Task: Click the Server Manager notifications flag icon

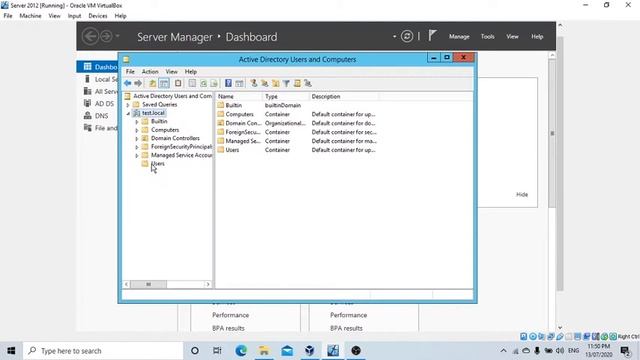Action: pos(432,36)
